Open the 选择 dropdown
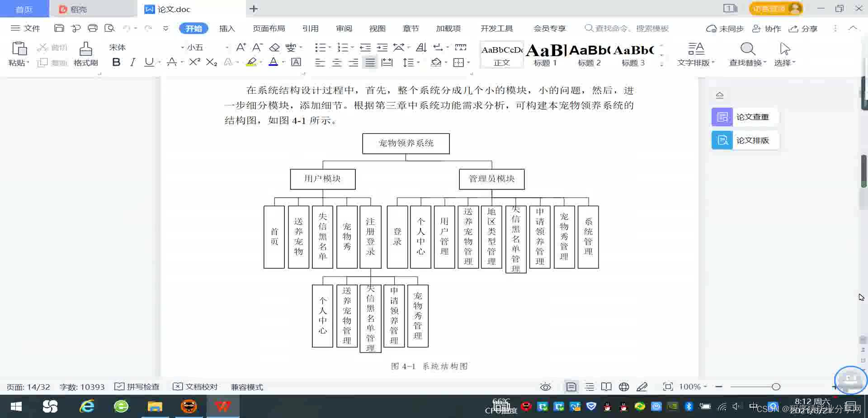Image resolution: width=868 pixels, height=418 pixels. point(785,54)
